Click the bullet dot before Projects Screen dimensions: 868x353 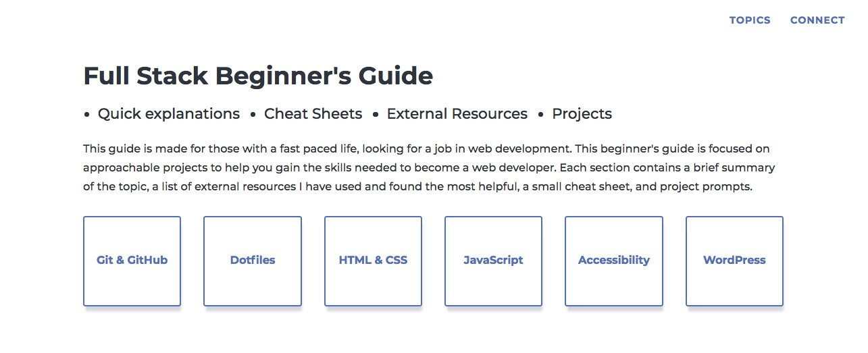click(x=540, y=115)
